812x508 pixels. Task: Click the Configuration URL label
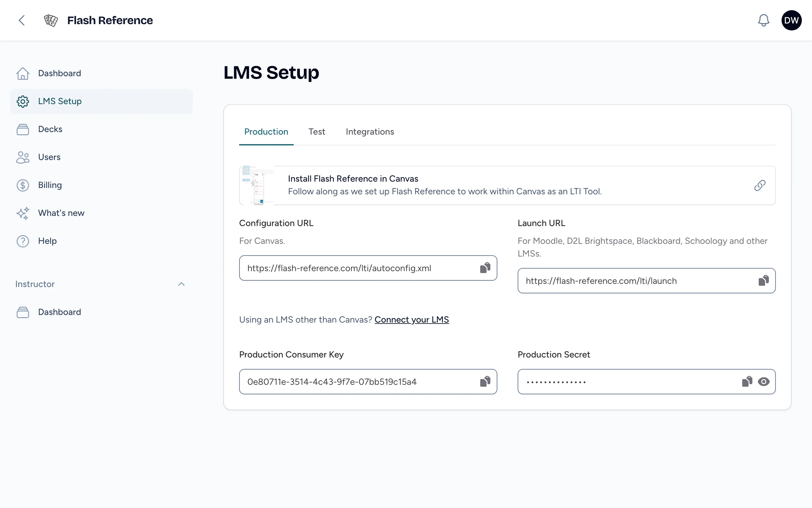click(276, 223)
